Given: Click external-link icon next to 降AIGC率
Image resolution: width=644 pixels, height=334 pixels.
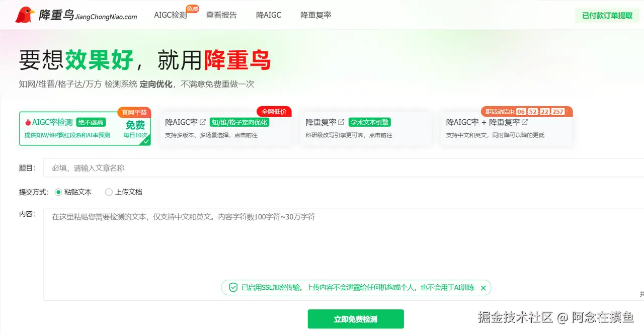Looking at the screenshot, I should click(203, 122).
